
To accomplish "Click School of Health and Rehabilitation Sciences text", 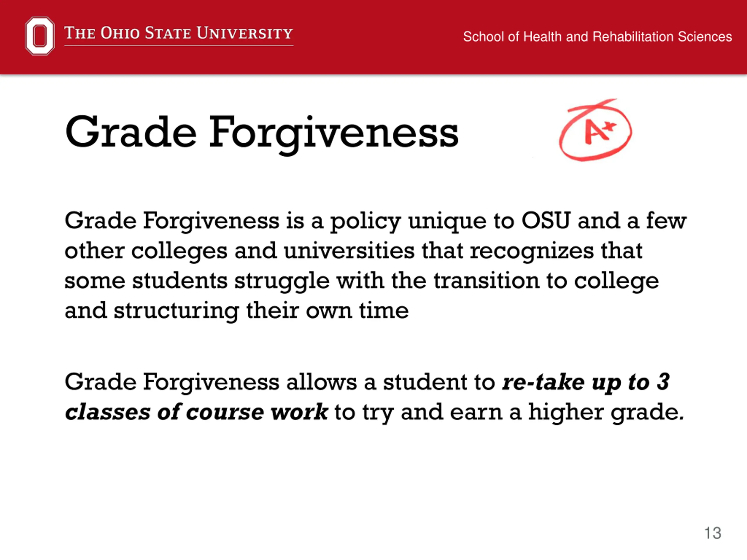I will coord(597,36).
